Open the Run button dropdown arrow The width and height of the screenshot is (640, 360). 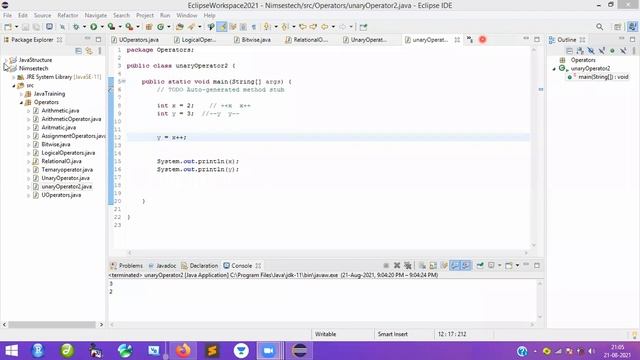pyautogui.click(x=102, y=27)
